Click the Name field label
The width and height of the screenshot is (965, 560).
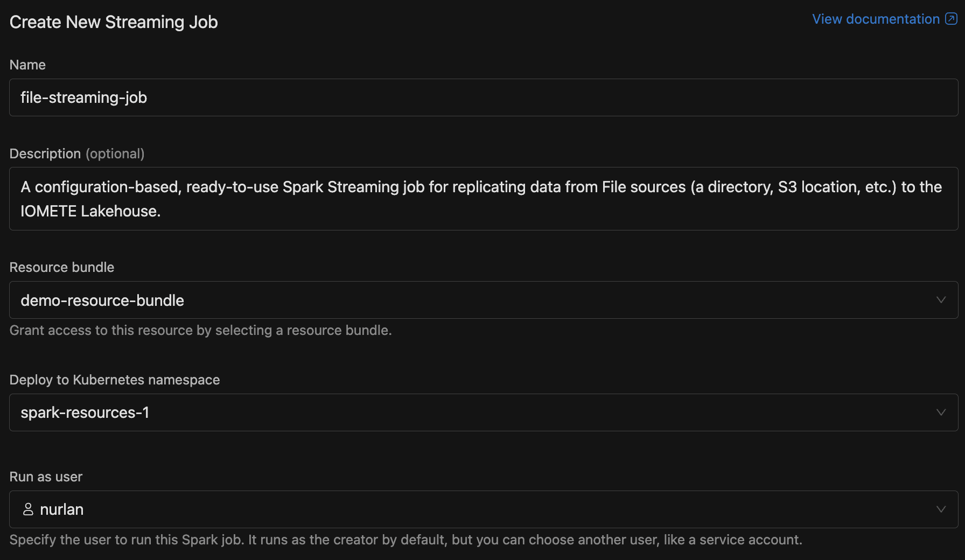point(27,65)
